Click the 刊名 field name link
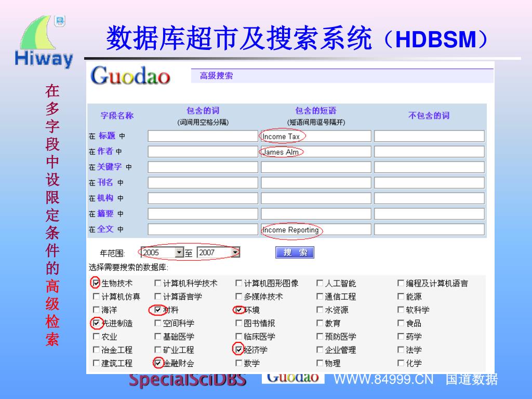 [105, 182]
